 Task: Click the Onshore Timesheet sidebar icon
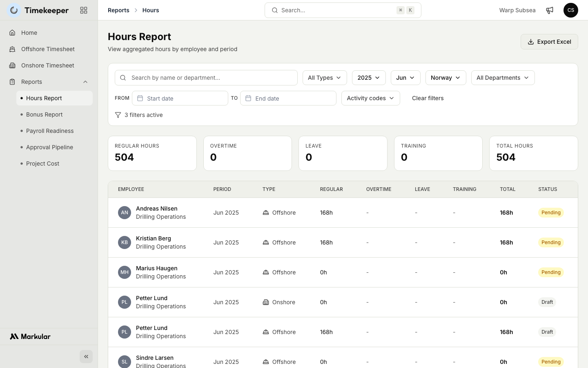12,65
